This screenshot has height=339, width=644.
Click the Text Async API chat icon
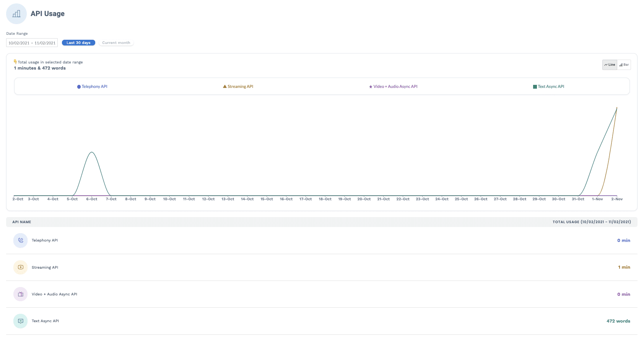[21, 321]
